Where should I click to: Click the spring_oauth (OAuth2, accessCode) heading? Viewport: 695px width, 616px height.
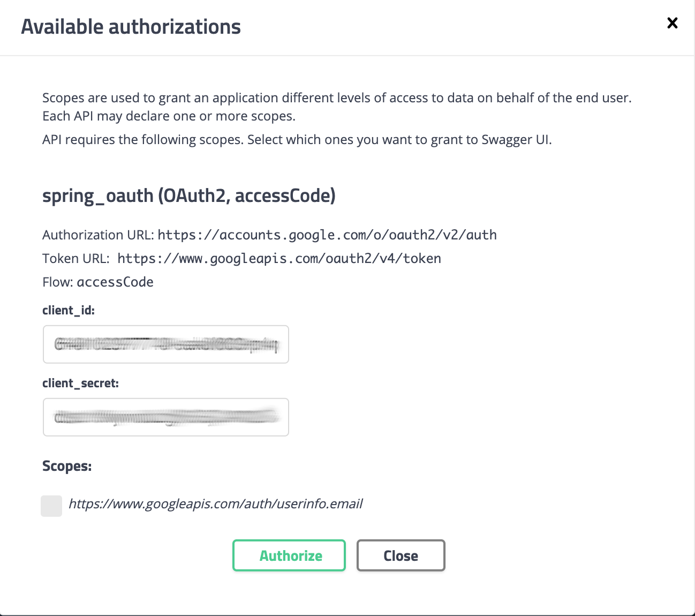pyautogui.click(x=189, y=196)
